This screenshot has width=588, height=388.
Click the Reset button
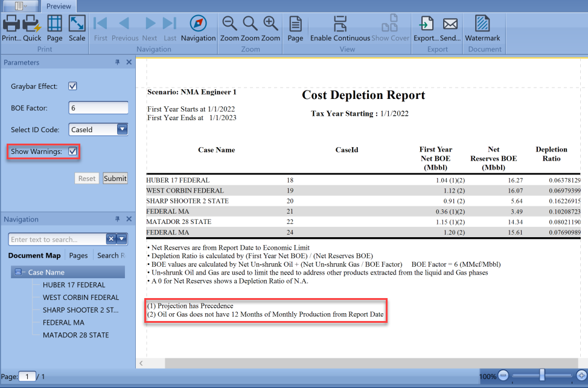[86, 178]
